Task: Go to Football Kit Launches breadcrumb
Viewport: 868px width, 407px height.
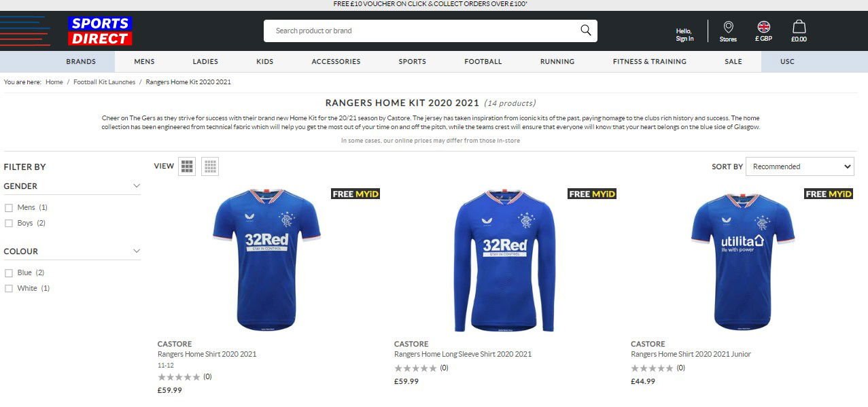Action: point(105,82)
